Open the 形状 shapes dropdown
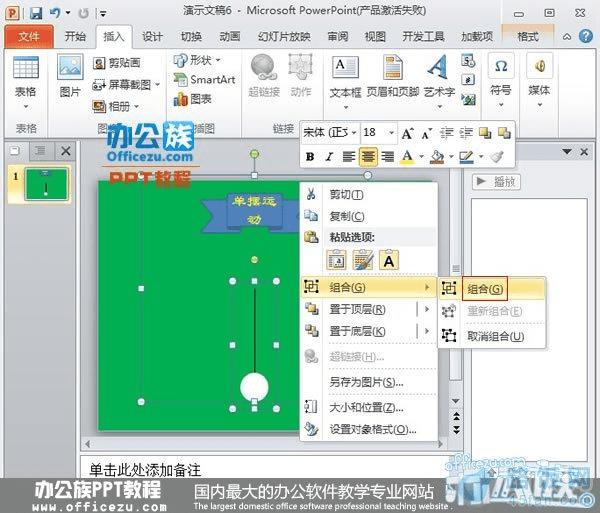The image size is (600, 513). [x=197, y=60]
